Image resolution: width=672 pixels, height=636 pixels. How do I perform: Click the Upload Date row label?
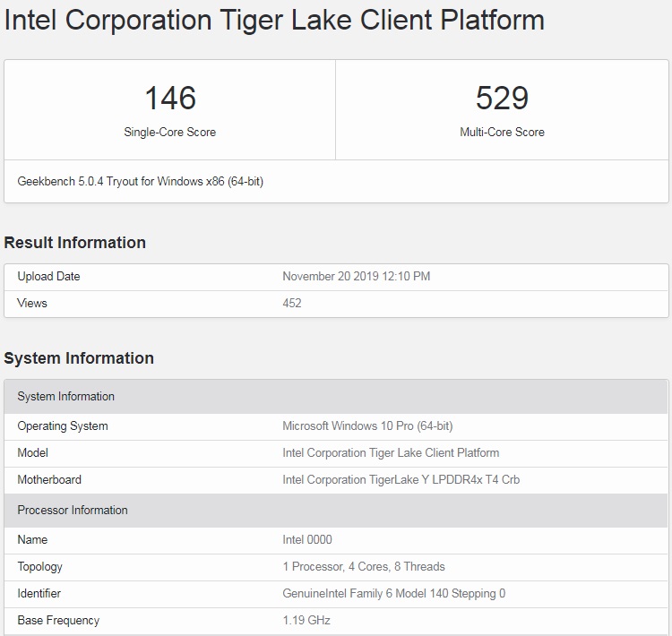(48, 277)
